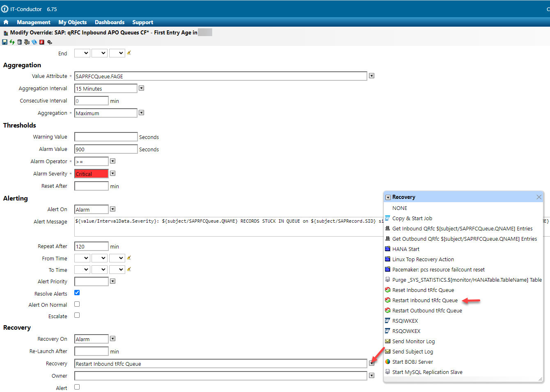Click the blue help book icon
550x392 pixels.
34,42
